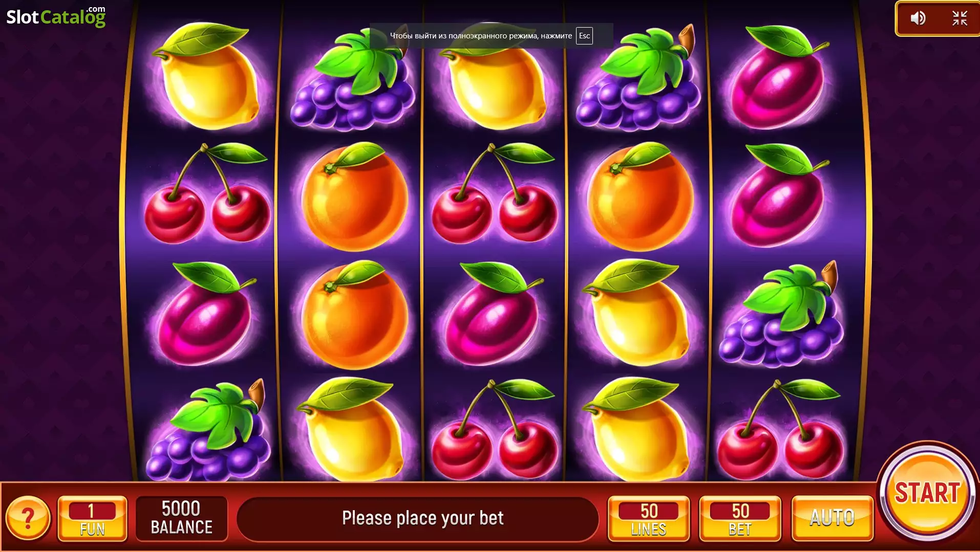The height and width of the screenshot is (552, 980).
Task: Click the cherries at fifth reel's bottom row
Action: pos(779,429)
